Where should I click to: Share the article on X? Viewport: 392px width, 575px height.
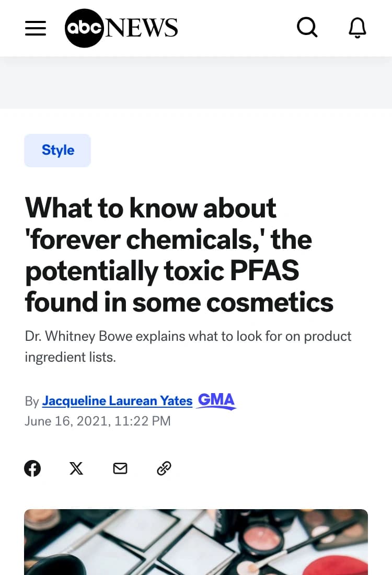(x=76, y=468)
